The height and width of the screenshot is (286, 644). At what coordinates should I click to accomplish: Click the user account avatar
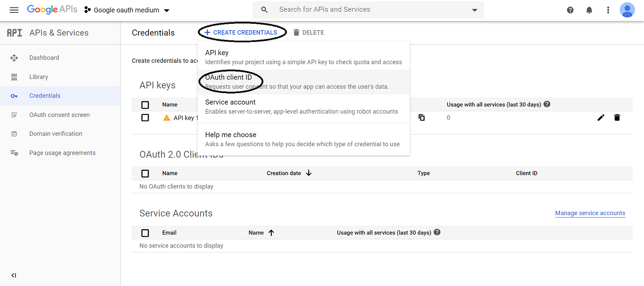click(x=627, y=10)
